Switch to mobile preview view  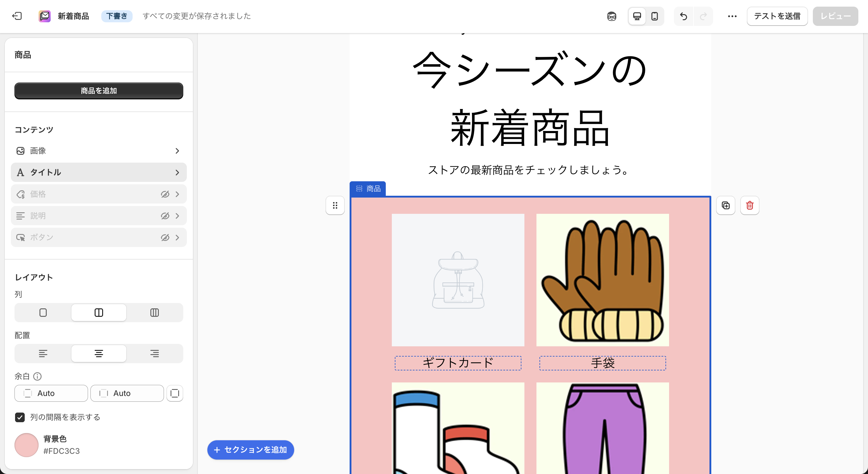655,16
